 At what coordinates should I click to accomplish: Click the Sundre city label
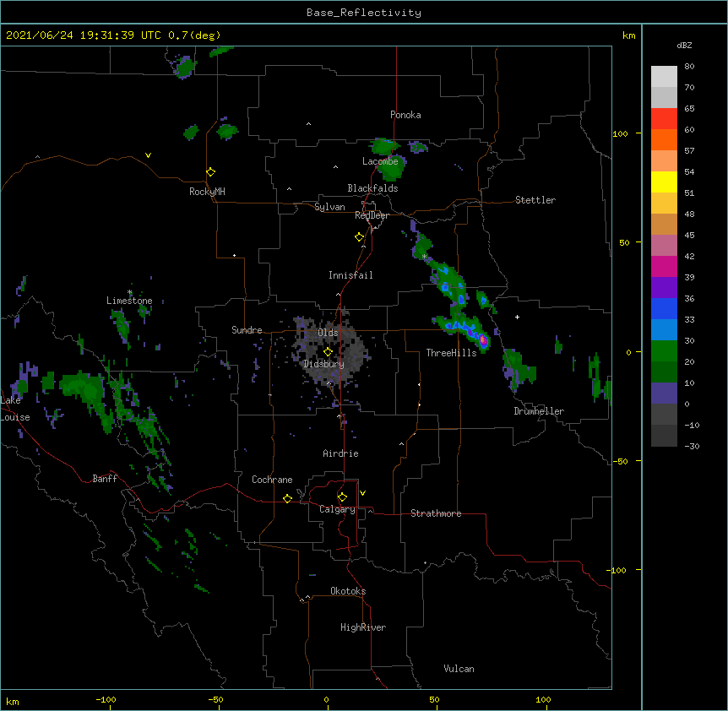pos(247,330)
